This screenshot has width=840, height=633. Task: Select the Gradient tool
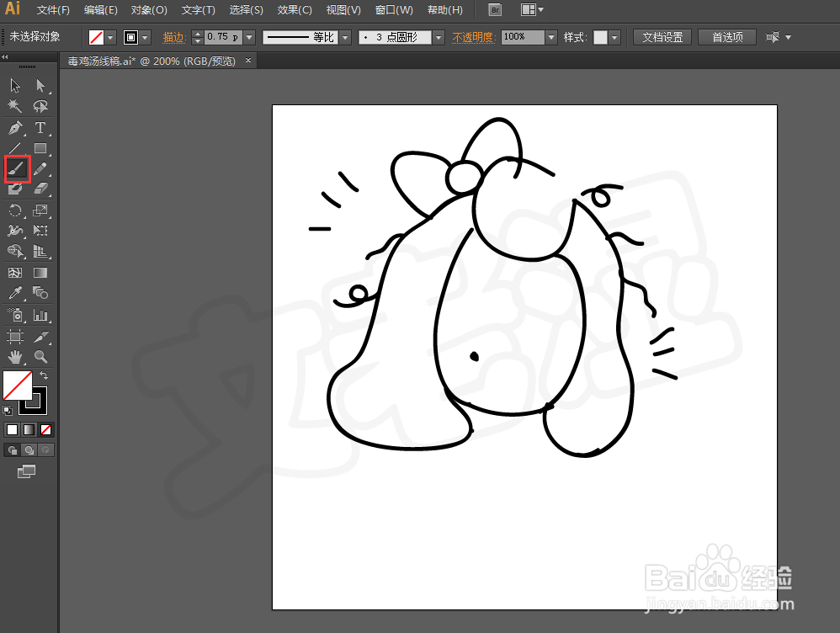point(40,273)
